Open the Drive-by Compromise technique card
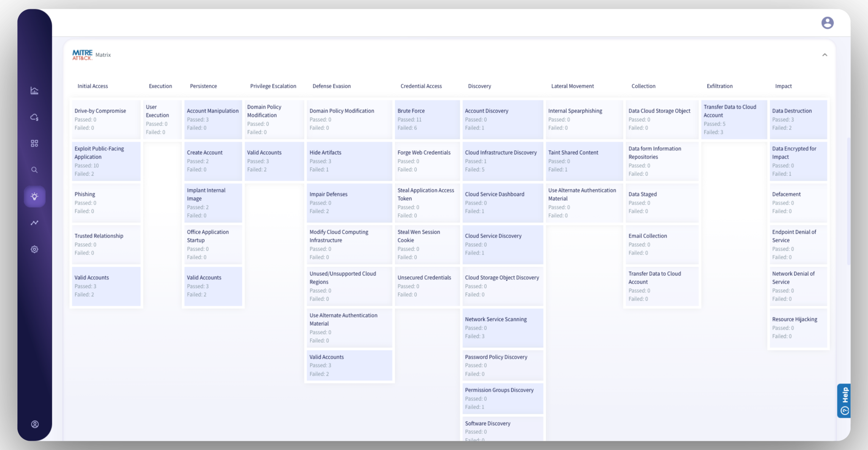 (x=106, y=119)
